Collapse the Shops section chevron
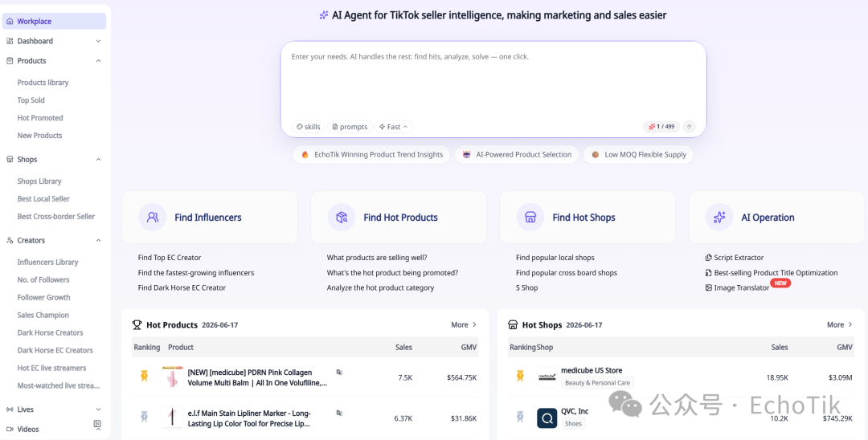The image size is (868, 440). tap(99, 159)
